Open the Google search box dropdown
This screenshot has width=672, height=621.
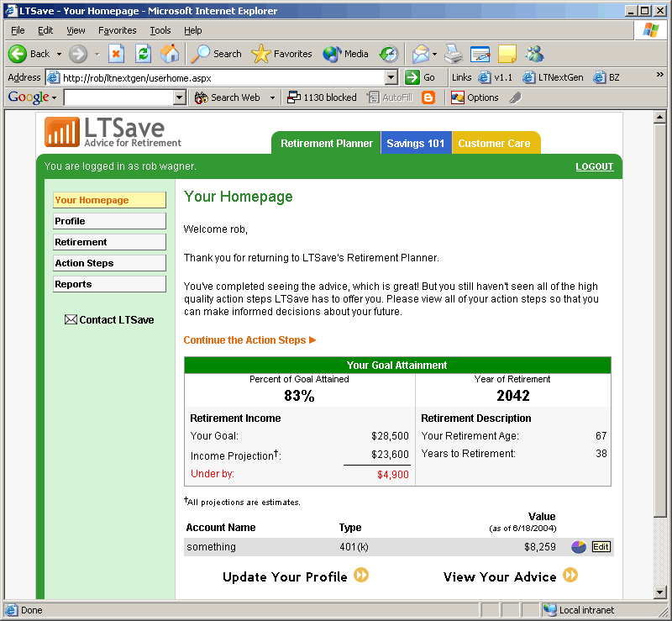(179, 97)
